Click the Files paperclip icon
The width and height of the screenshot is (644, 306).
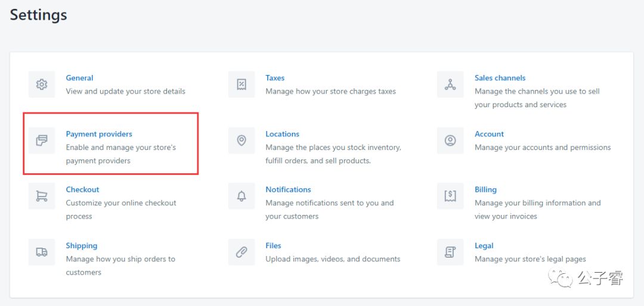(x=241, y=252)
